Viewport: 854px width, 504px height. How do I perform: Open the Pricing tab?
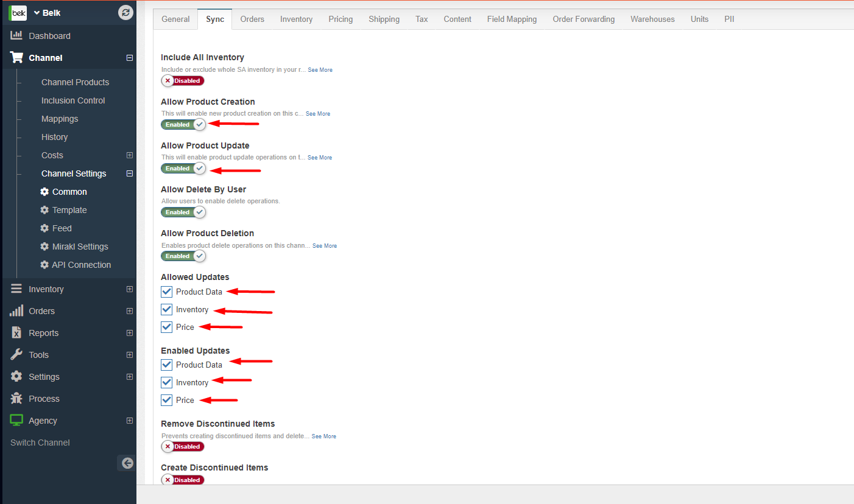341,19
